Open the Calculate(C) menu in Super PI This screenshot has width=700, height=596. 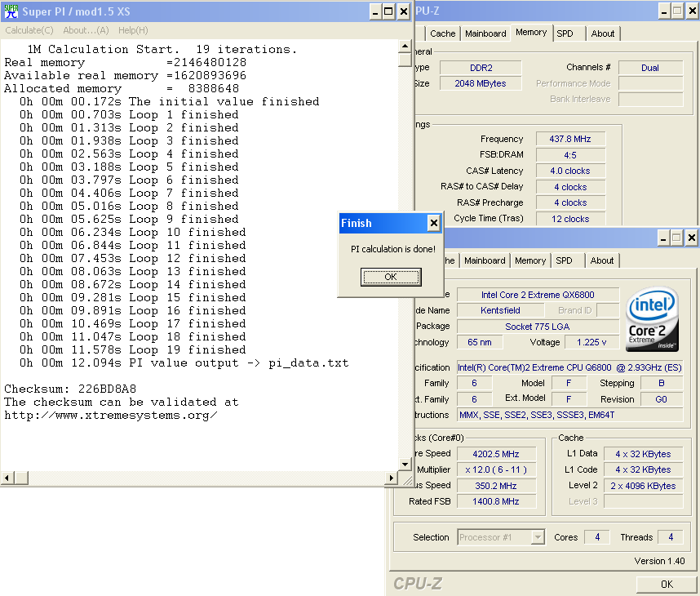coord(29,30)
